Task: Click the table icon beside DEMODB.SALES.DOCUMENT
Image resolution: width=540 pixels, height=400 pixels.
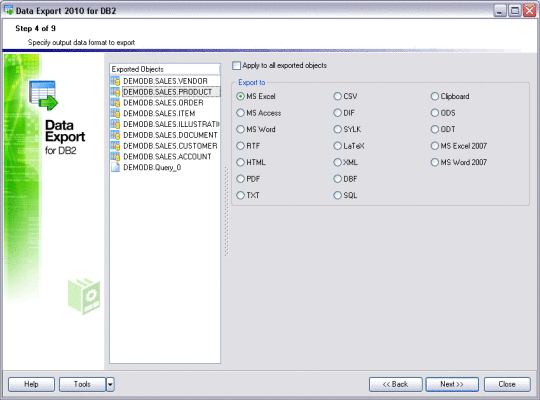Action: tap(115, 135)
